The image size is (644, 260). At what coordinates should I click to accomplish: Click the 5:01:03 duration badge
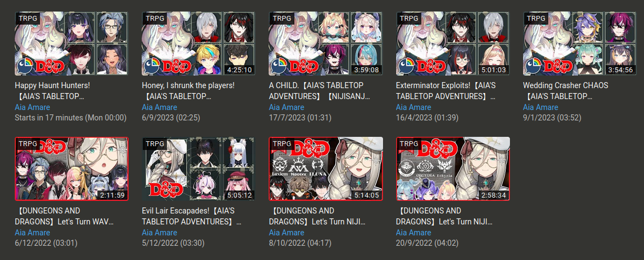pos(495,70)
